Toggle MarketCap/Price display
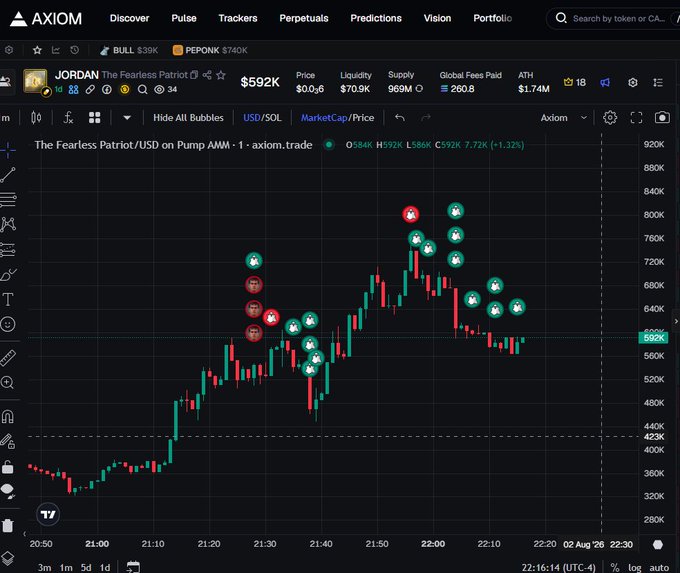Screen dimensions: 680x573 (x=337, y=118)
